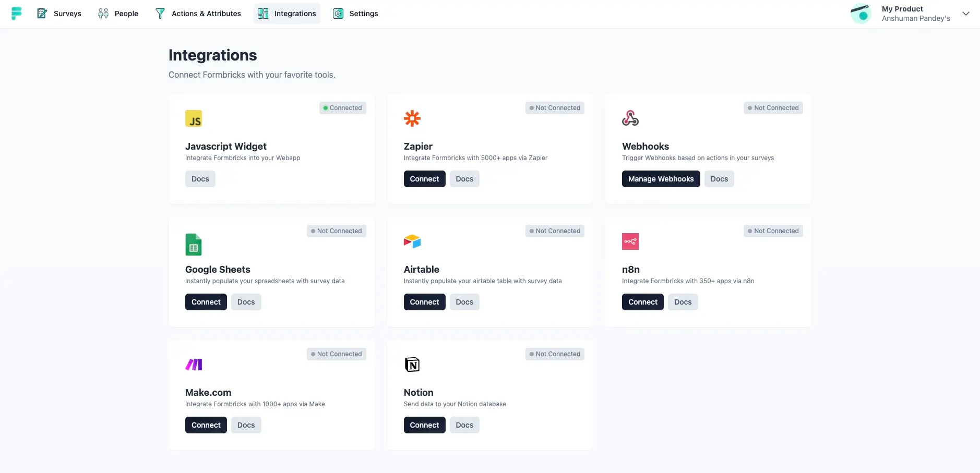Connect the Make.com integration
The width and height of the screenshot is (980, 473).
[206, 425]
